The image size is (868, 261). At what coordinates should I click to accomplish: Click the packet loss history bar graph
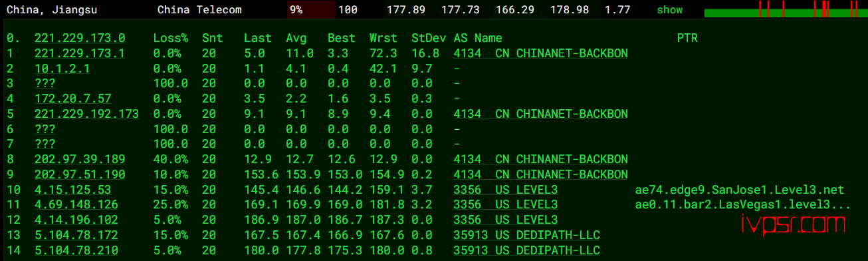(786, 9)
